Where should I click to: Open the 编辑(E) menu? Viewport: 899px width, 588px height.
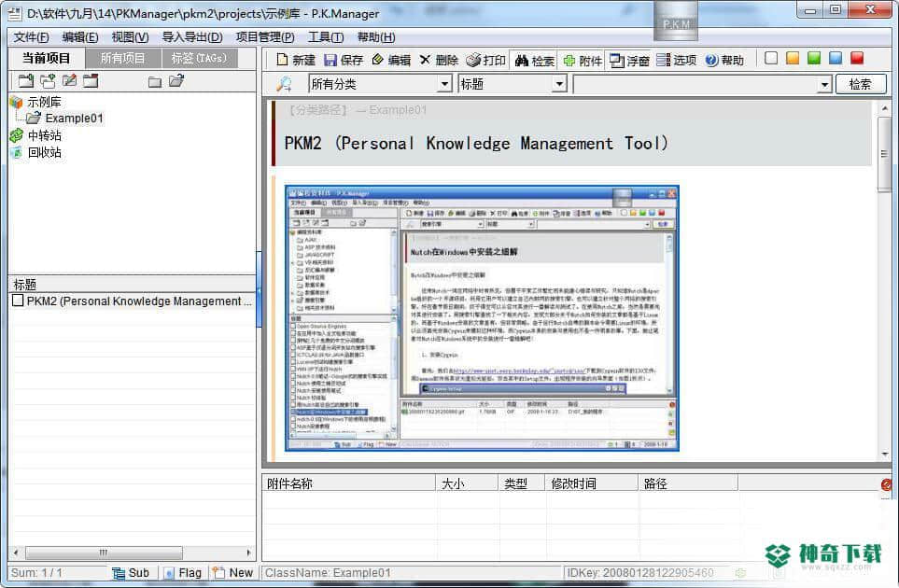click(x=80, y=37)
